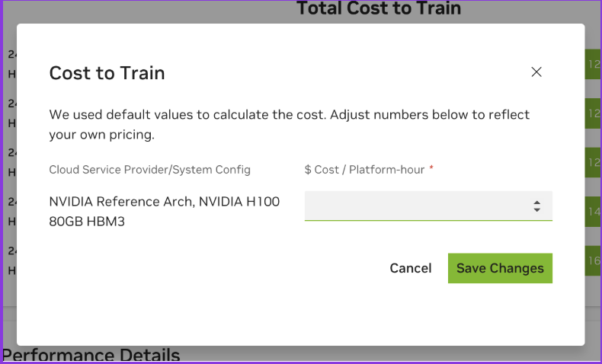The height and width of the screenshot is (364, 602).
Task: Click the Cost to Train dialog title
Action: coord(107,73)
